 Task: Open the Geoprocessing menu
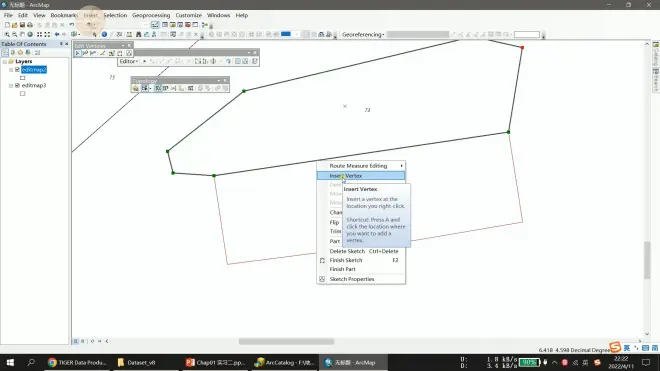151,15
